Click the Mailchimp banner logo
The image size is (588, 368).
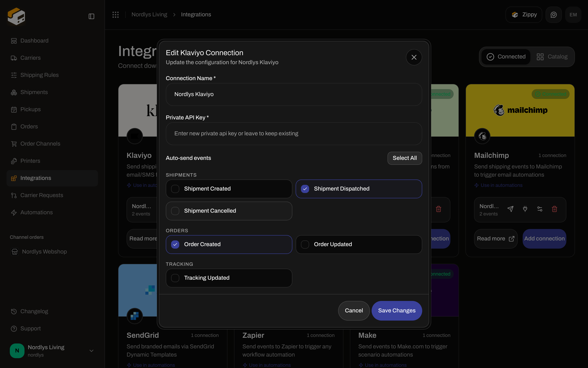coord(520,110)
